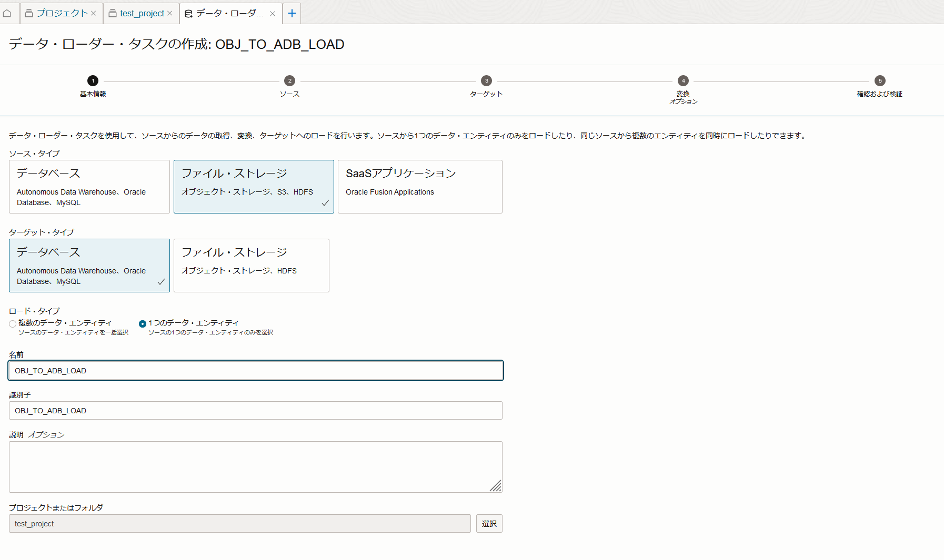
Task: Click the test_project folder field
Action: (240, 524)
